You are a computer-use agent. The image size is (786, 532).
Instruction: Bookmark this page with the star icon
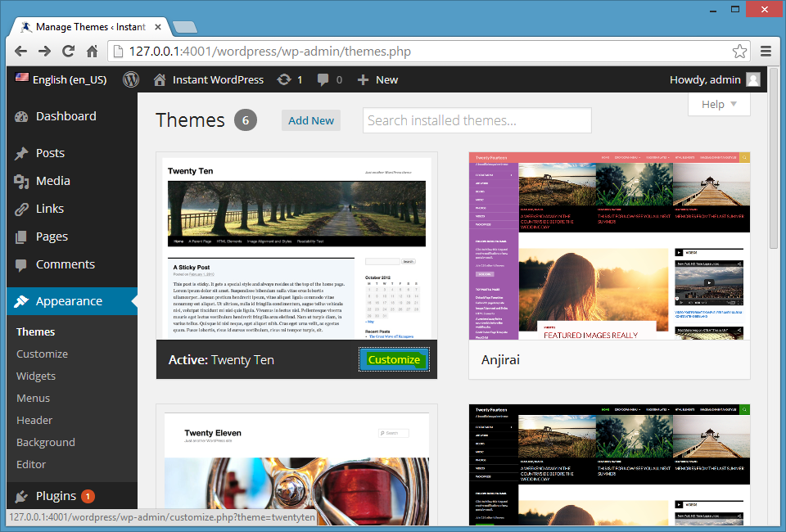point(739,52)
